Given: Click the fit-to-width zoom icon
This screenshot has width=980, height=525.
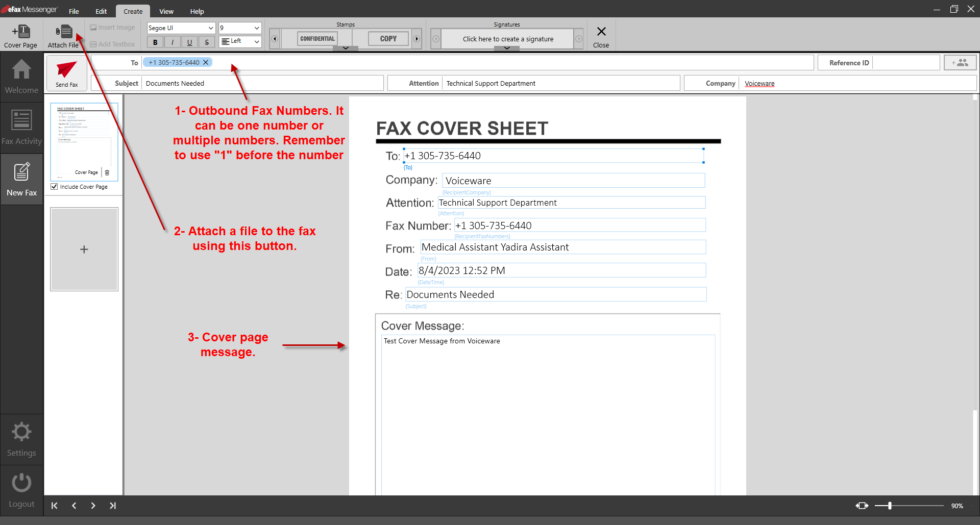Looking at the screenshot, I should 862,506.
